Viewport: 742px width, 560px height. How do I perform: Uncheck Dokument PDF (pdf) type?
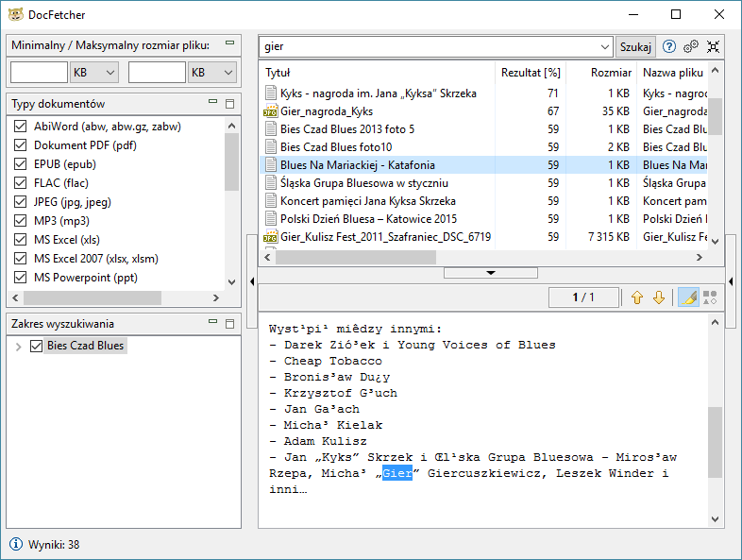coord(21,145)
